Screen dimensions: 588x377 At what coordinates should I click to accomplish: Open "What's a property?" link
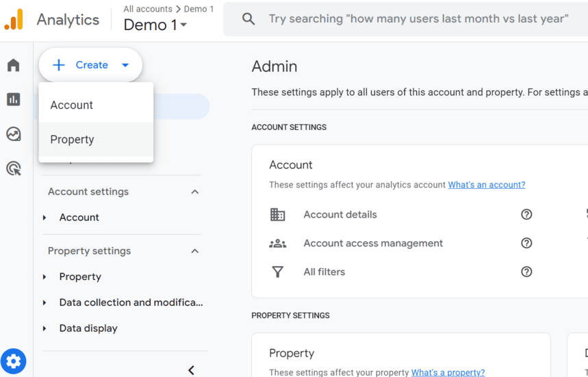[448, 372]
